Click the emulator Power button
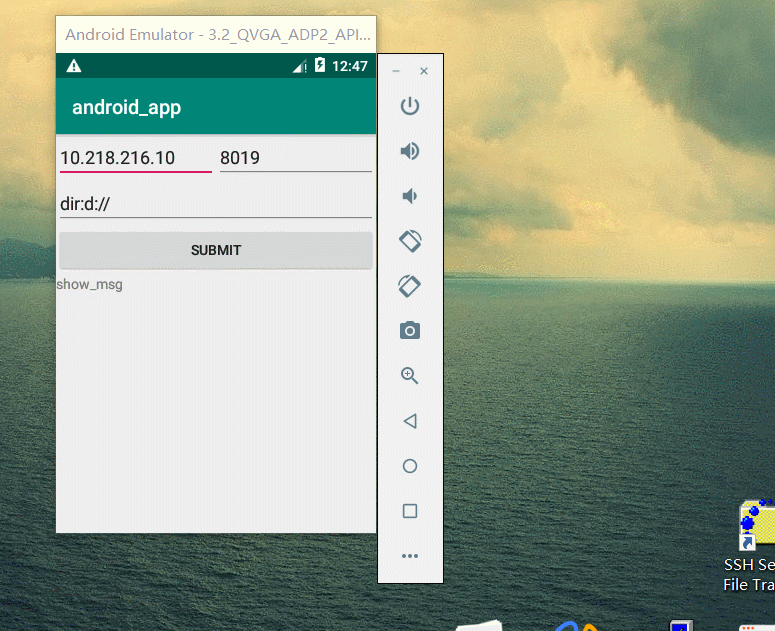 [x=410, y=106]
